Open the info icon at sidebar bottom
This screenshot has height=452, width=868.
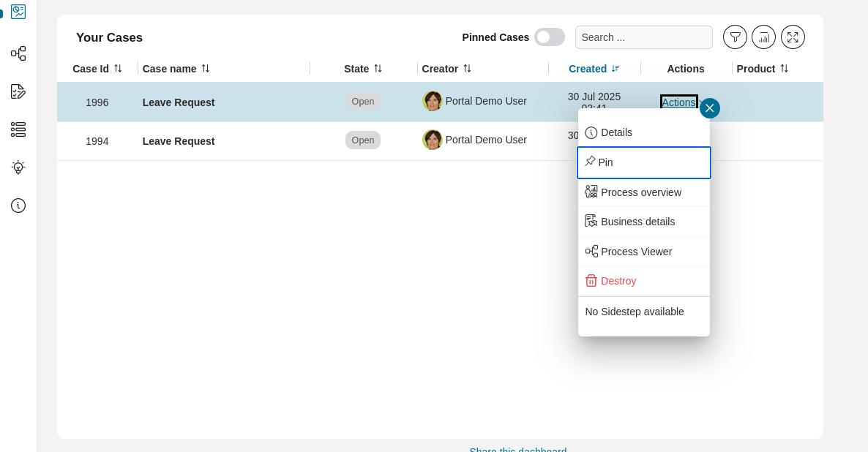point(18,206)
